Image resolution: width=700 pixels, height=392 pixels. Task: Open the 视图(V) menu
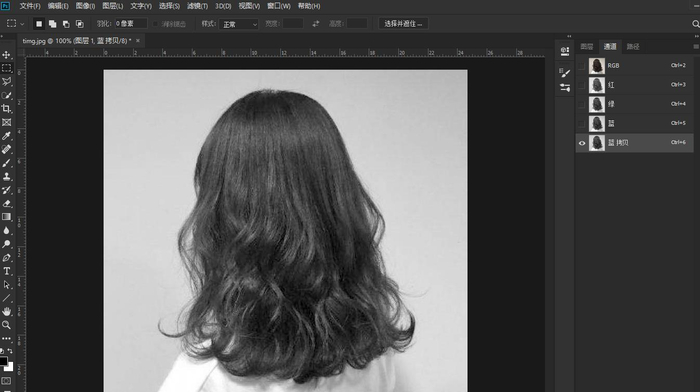click(x=249, y=6)
